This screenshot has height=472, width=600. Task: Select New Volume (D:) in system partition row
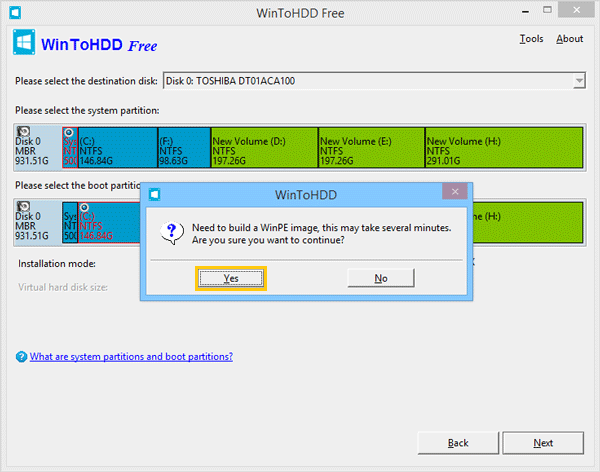[263, 150]
